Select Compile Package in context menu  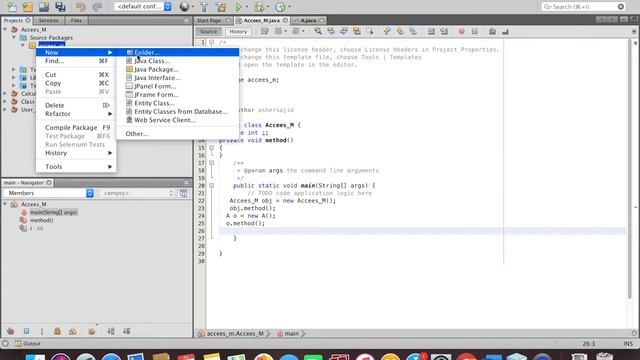pyautogui.click(x=76, y=128)
